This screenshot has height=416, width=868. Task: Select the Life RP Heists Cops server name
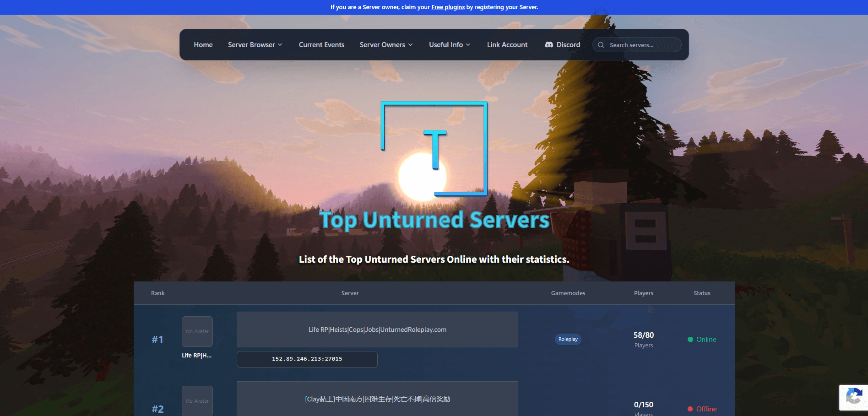[x=377, y=330]
